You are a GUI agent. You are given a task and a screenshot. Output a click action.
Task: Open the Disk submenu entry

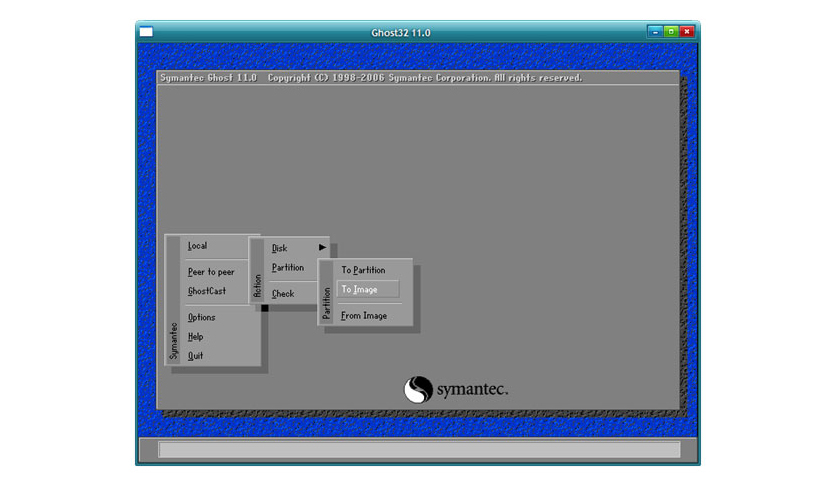[x=279, y=248]
